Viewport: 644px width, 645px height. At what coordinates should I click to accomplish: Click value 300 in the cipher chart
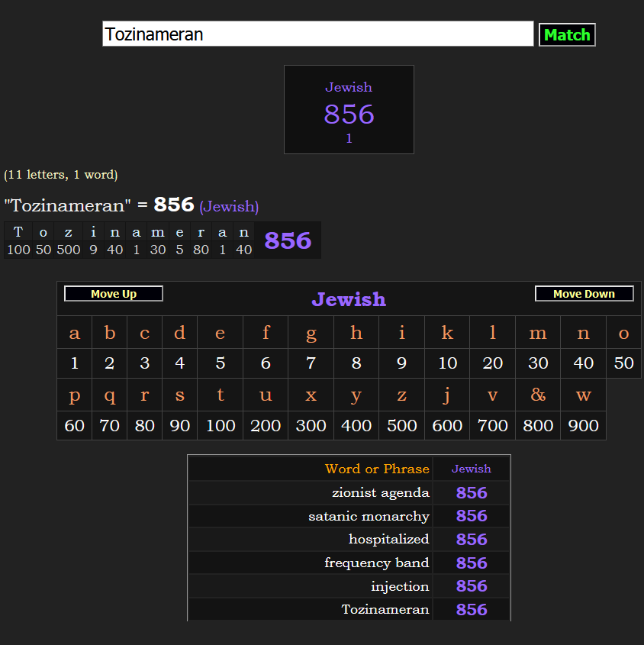coord(311,425)
